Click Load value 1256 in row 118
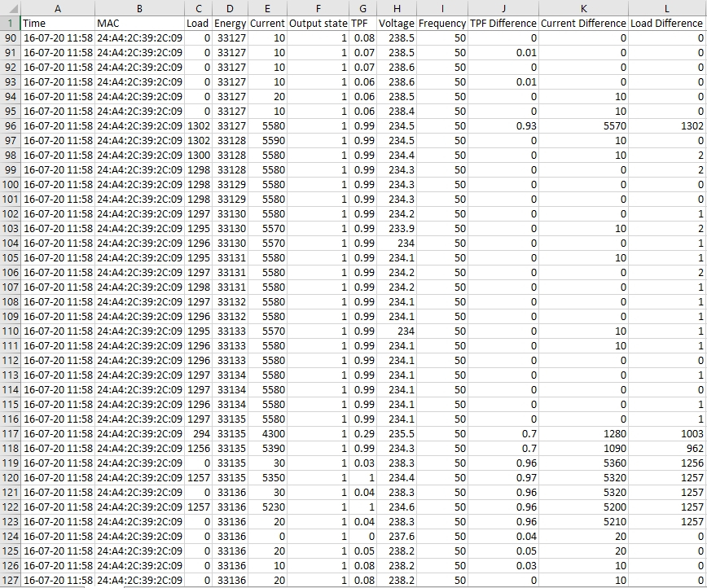The height and width of the screenshot is (588, 707). click(199, 448)
